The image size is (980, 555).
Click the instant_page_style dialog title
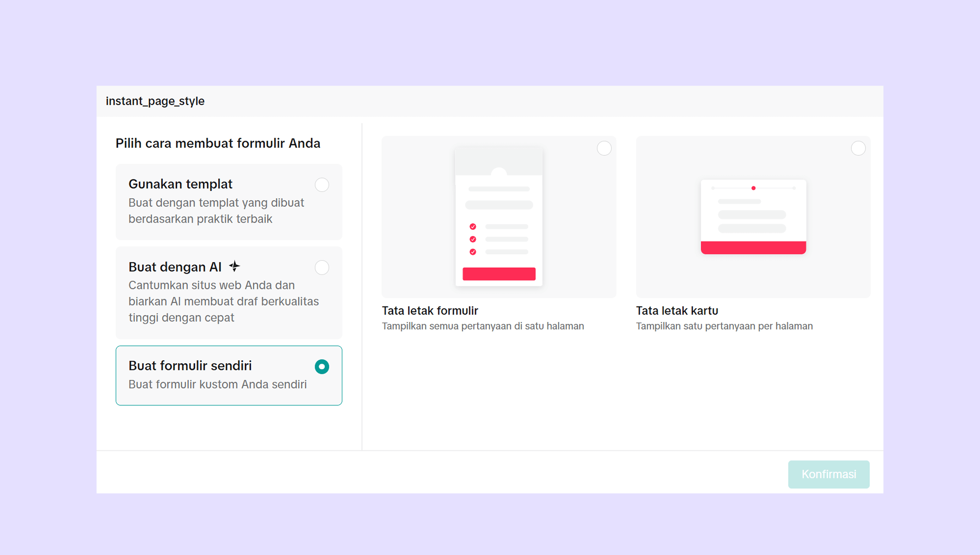(155, 101)
